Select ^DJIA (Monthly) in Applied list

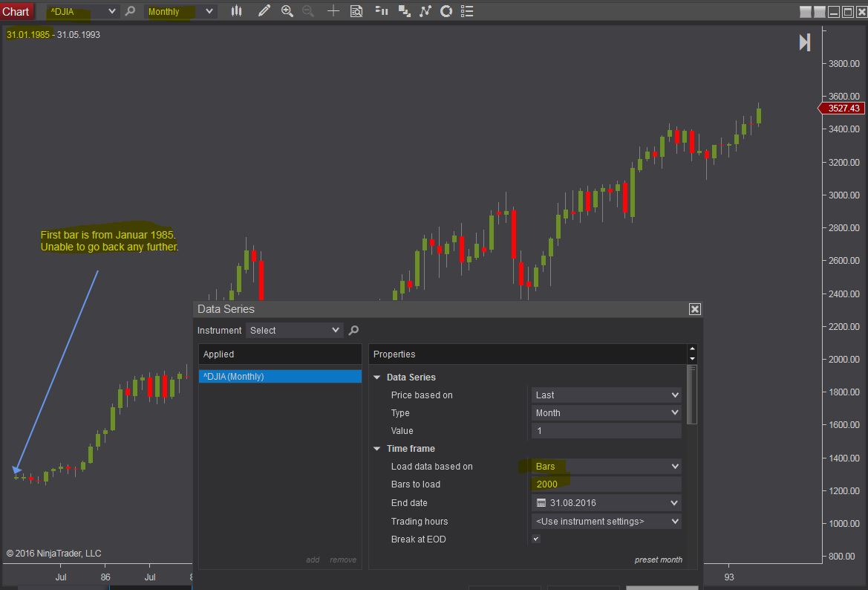(x=280, y=377)
